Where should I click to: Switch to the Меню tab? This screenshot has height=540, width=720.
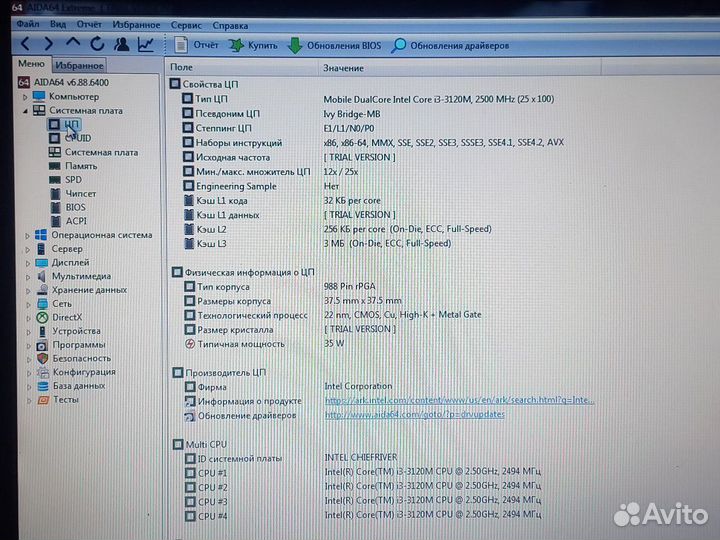coord(31,64)
